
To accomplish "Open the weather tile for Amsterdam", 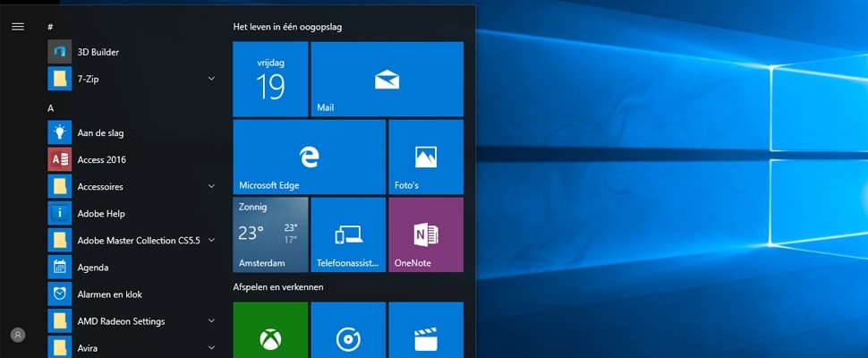I will 270,234.
